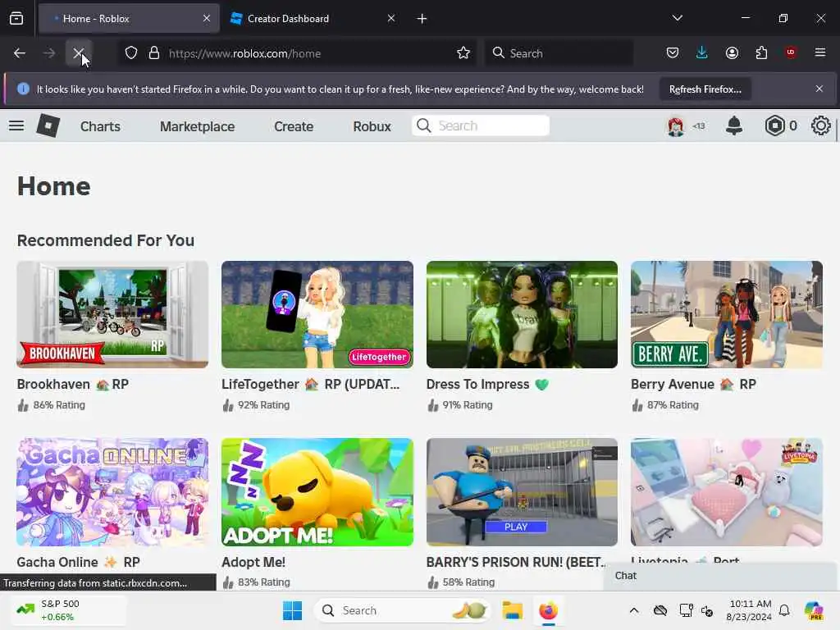Open the uBlock Origin extension icon
This screenshot has height=630, width=840.
(x=791, y=52)
